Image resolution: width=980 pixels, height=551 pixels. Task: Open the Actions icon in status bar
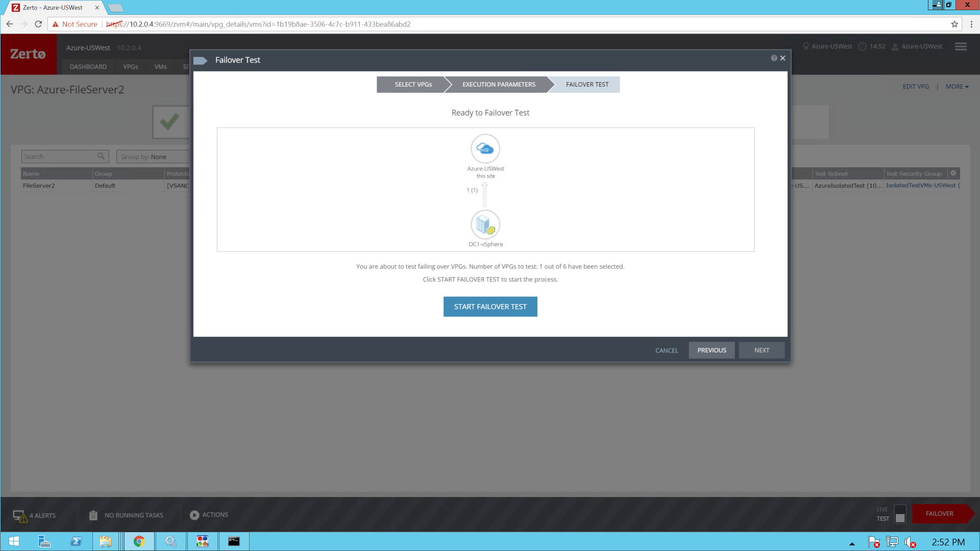tap(194, 515)
